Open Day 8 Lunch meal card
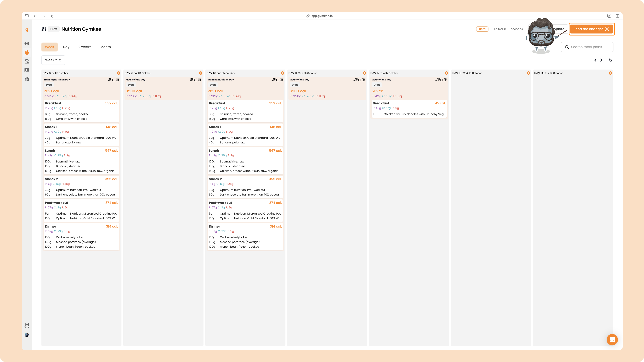Screen dimensions: 644x362 point(81,161)
